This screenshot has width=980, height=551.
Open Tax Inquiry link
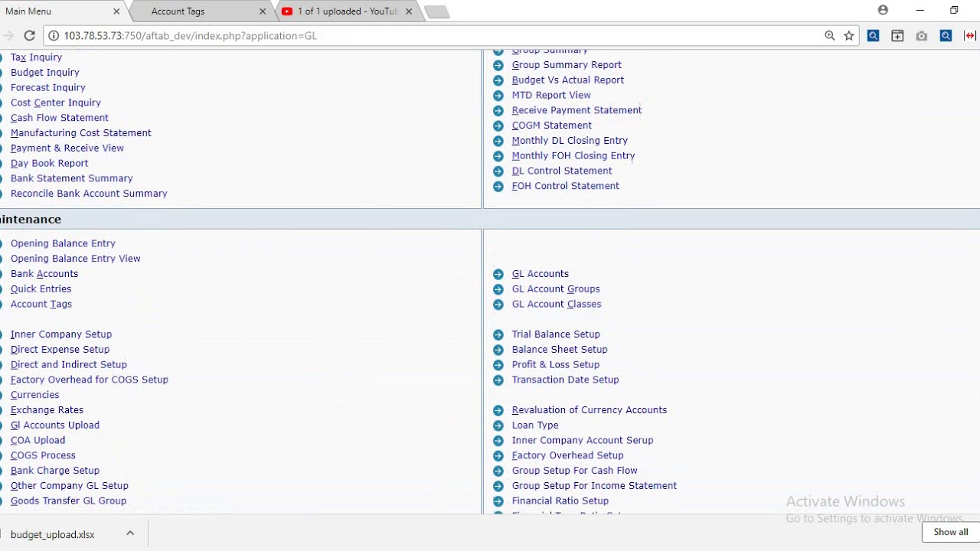tap(36, 57)
